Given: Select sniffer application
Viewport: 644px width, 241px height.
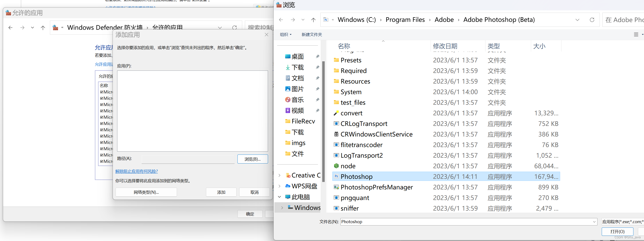Looking at the screenshot, I should [349, 208].
